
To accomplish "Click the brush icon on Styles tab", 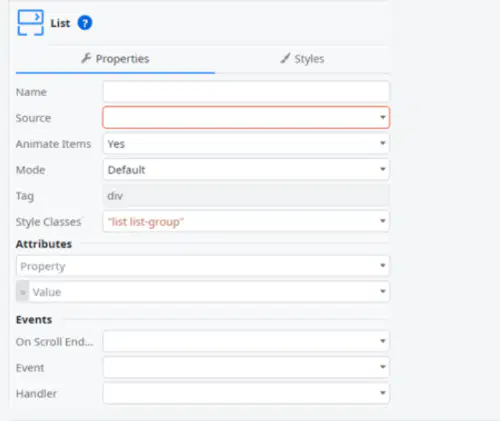I will (x=285, y=58).
